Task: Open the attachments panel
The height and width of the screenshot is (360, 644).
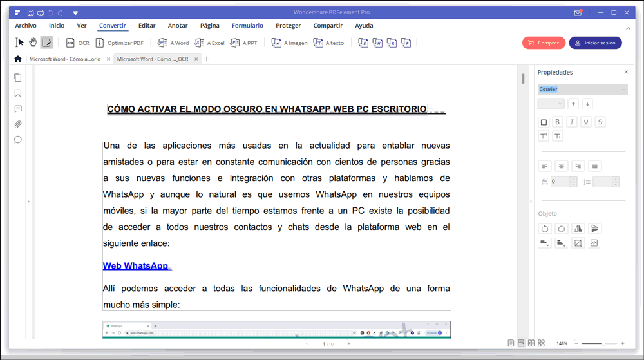Action: [x=17, y=124]
